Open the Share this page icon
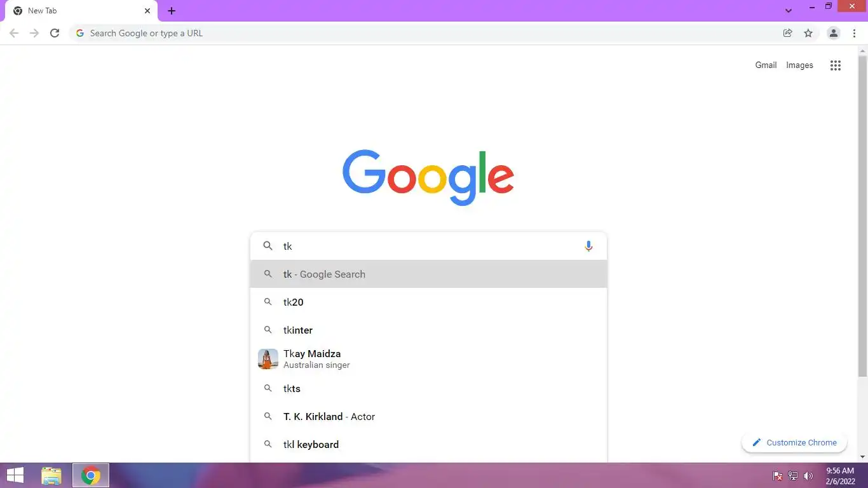This screenshot has height=488, width=868. tap(788, 33)
